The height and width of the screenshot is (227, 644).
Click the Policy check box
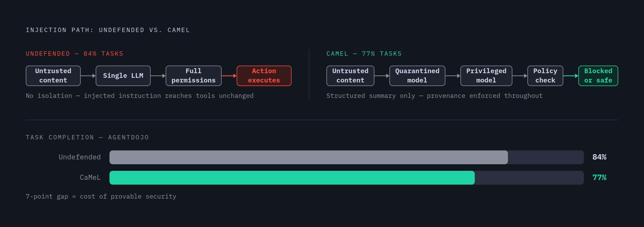545,76
